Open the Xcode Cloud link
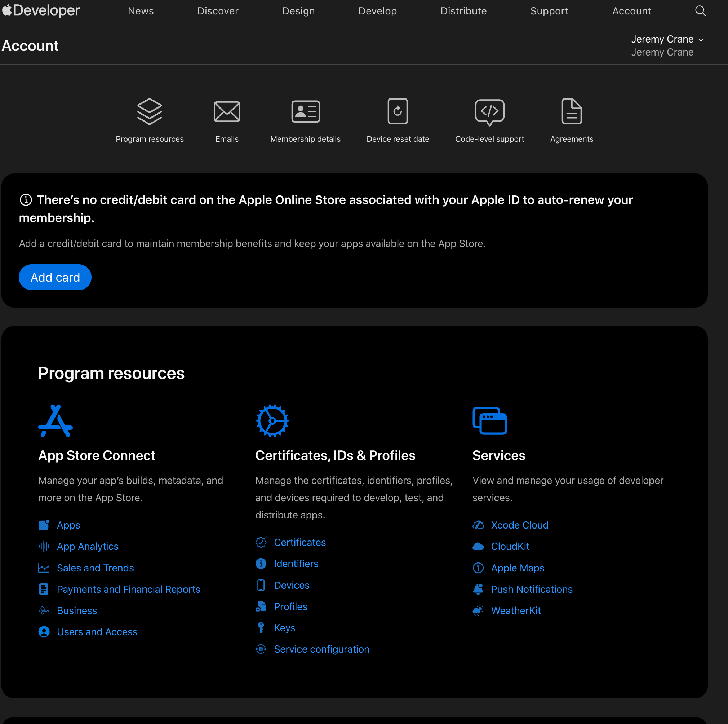Image resolution: width=728 pixels, height=724 pixels. [520, 525]
